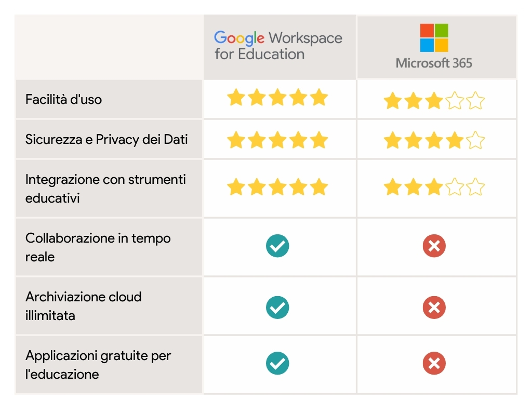Click Microsoft's red X for Collaborazione in tempo reale
The width and height of the screenshot is (532, 399).
[434, 246]
